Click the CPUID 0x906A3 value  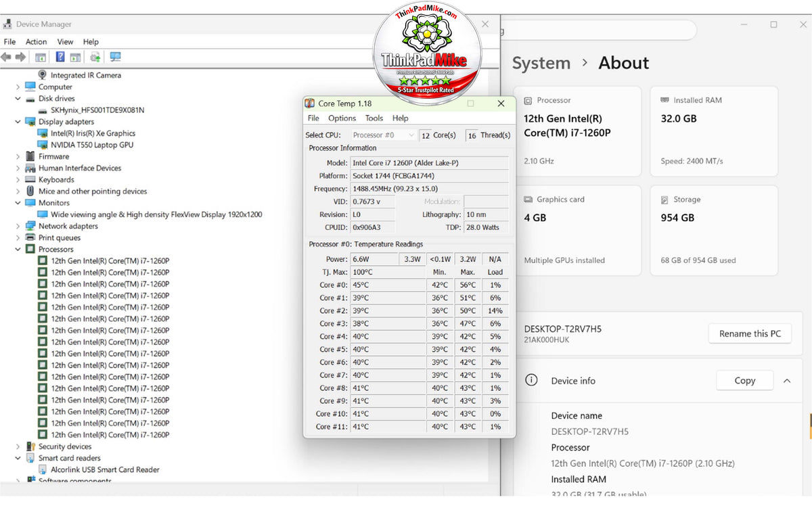371,227
